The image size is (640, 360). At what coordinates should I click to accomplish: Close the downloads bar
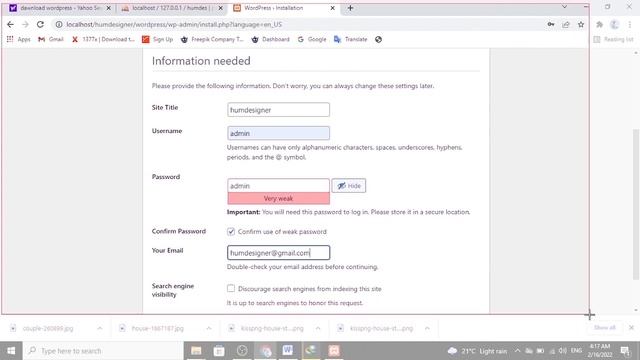631,328
